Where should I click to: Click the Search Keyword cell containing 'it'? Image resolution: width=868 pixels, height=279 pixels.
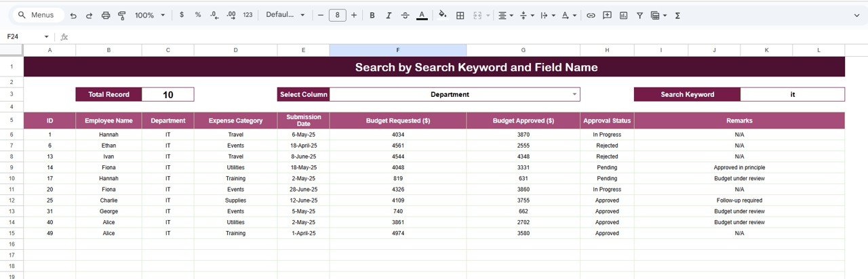pos(792,94)
